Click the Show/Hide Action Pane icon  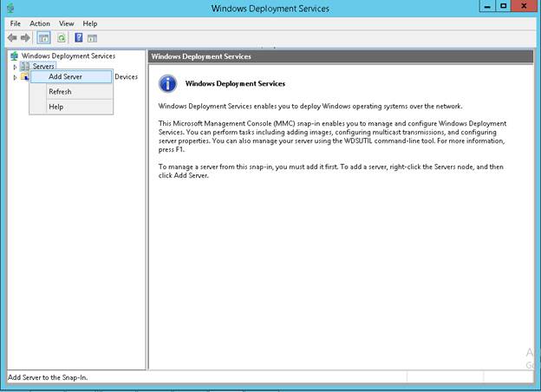coord(92,38)
